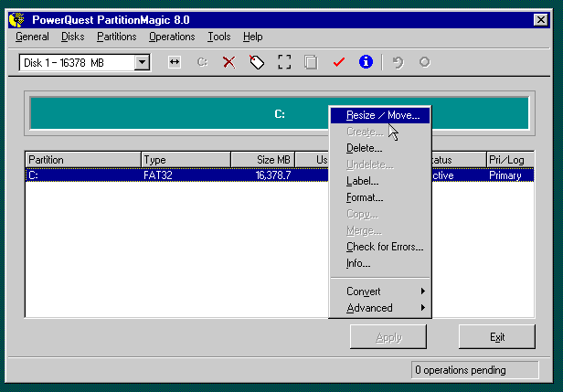
Task: Click the red X Delete partition icon
Action: [229, 62]
